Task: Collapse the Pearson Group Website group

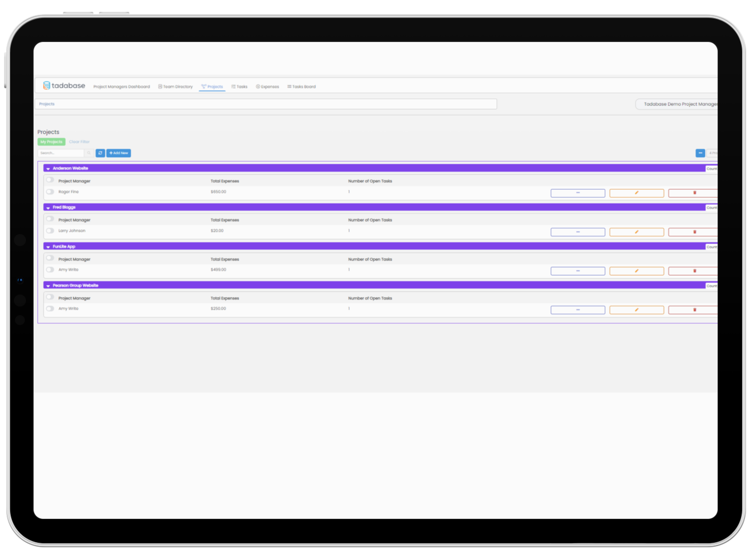Action: [x=48, y=286]
